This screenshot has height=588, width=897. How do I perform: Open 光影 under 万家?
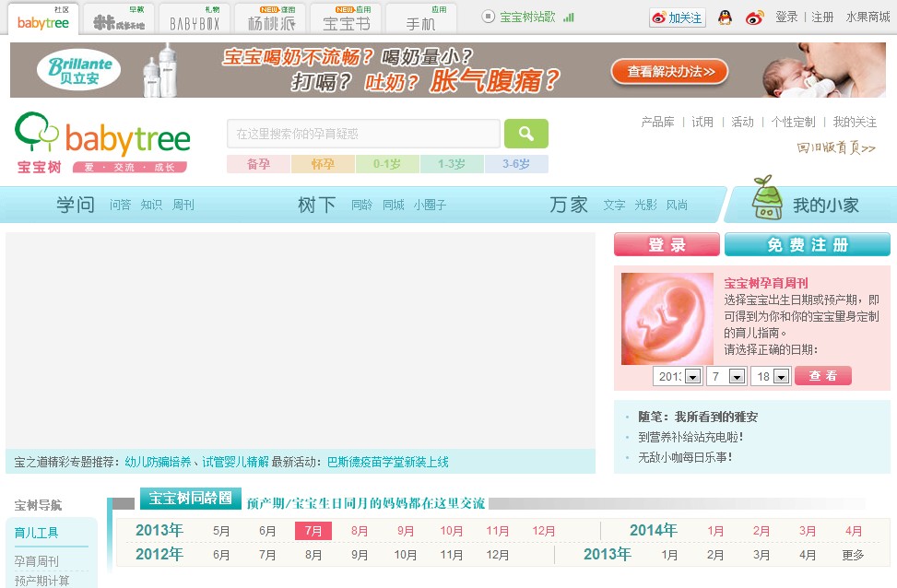646,205
